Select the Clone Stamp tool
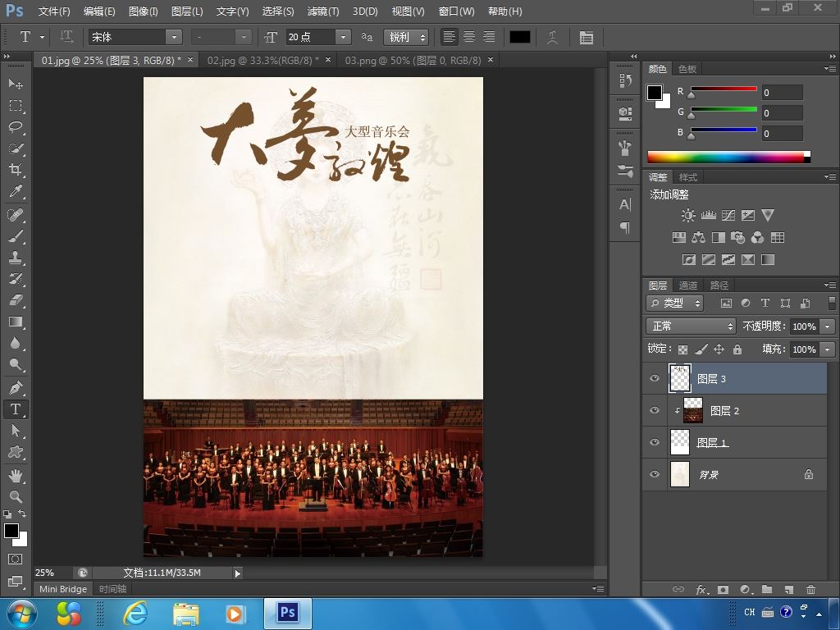The image size is (840, 630). [x=16, y=258]
